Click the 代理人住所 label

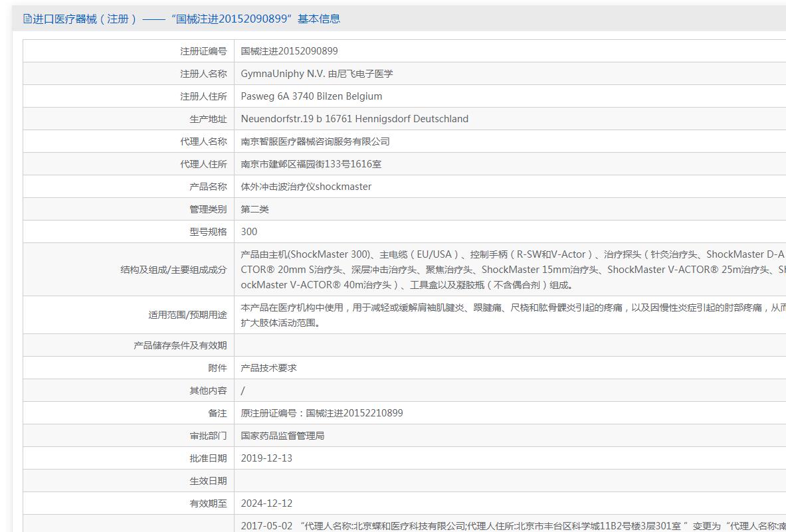coord(203,164)
